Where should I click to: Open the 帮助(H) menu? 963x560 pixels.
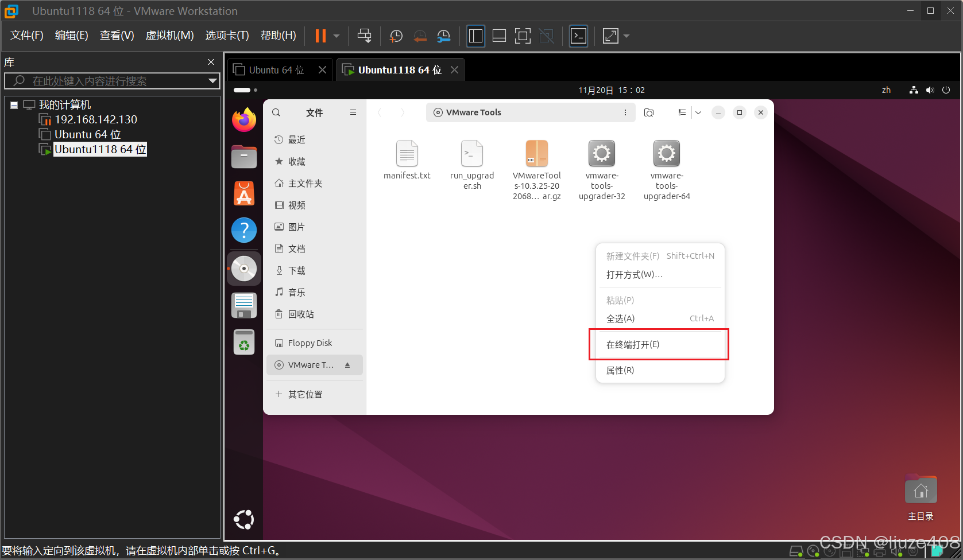coord(279,36)
